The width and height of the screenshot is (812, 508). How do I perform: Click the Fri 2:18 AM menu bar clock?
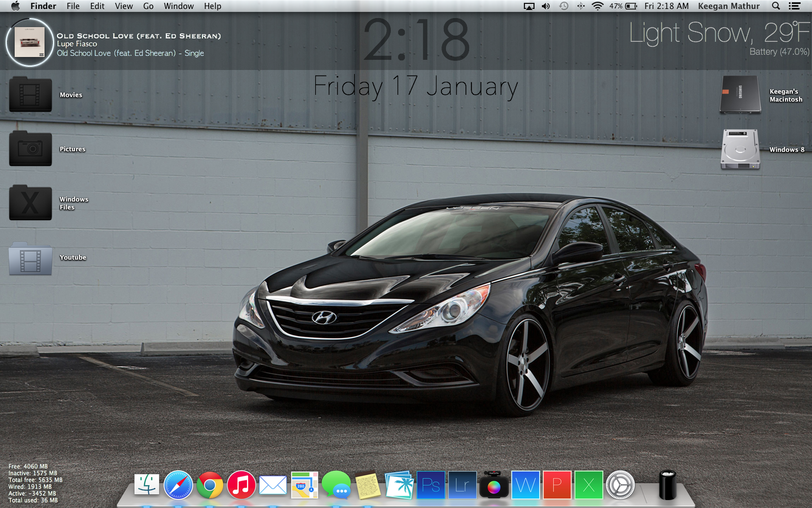667,6
